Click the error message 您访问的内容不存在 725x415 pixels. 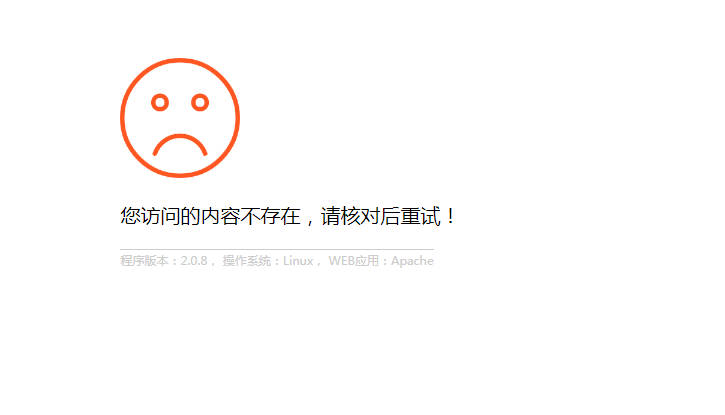click(x=210, y=216)
